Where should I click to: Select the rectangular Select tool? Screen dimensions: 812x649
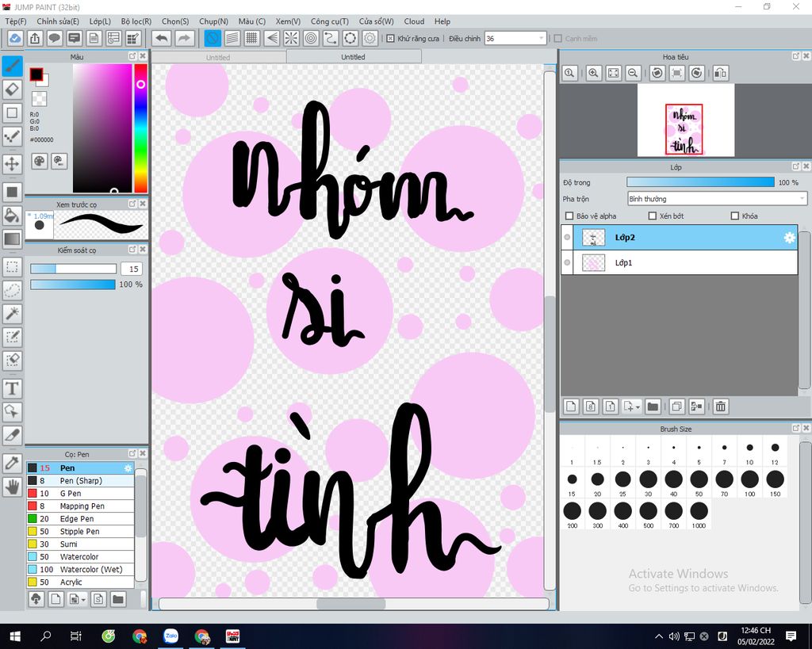[x=13, y=267]
